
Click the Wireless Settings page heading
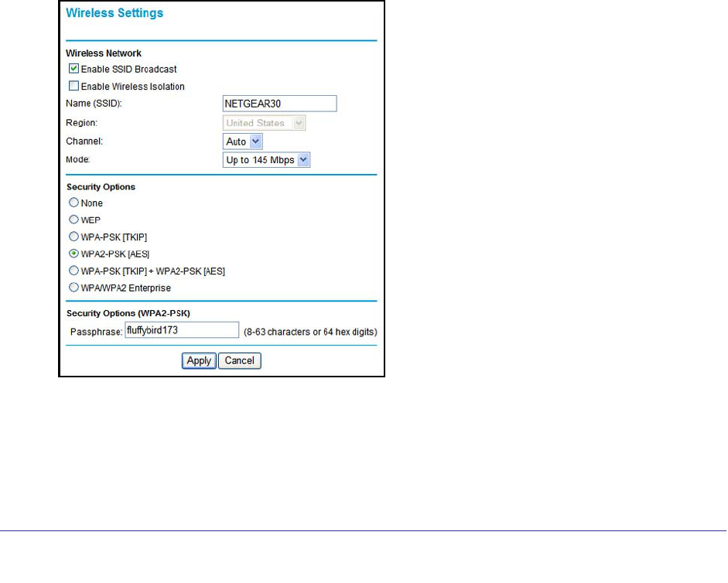(x=114, y=13)
